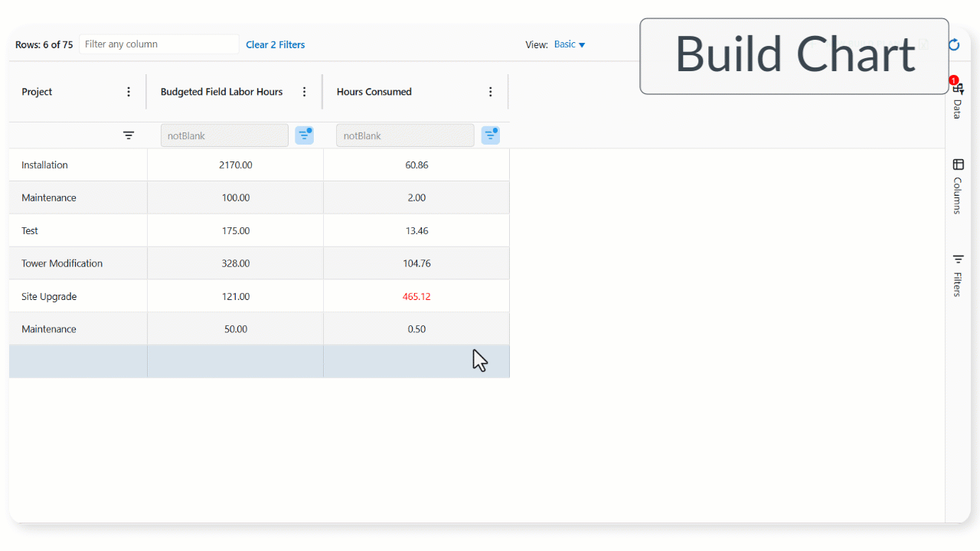This screenshot has width=980, height=551.
Task: Open the Columns side panel
Action: click(957, 186)
